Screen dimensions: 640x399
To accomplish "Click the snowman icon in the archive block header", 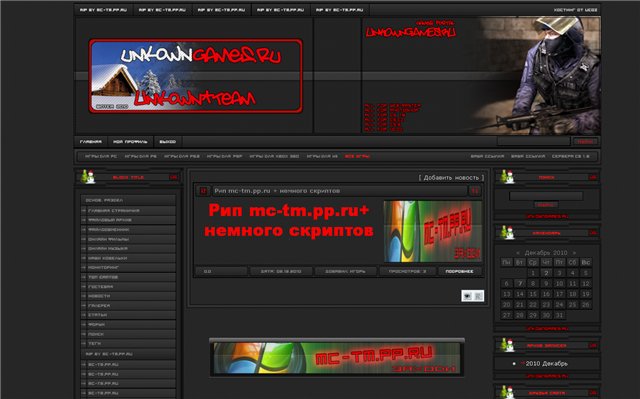I will (507, 345).
